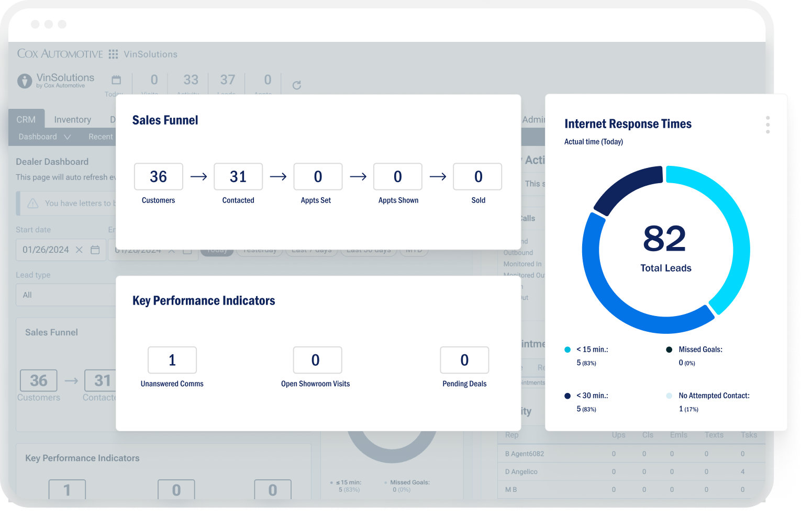Viewport: 812px width, 517px height.
Task: Select the "M B" rep row
Action: click(631, 489)
